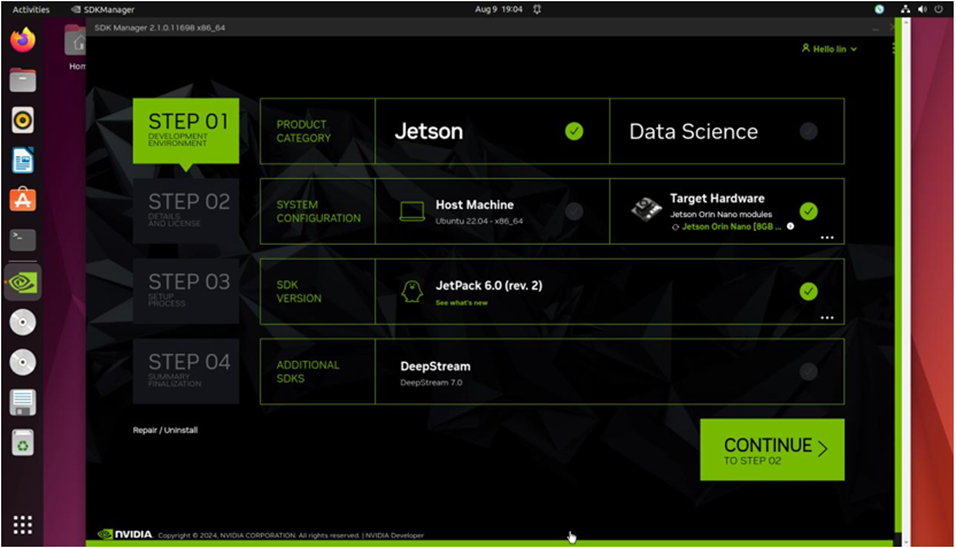Click the Jetson module hardware image

[646, 210]
